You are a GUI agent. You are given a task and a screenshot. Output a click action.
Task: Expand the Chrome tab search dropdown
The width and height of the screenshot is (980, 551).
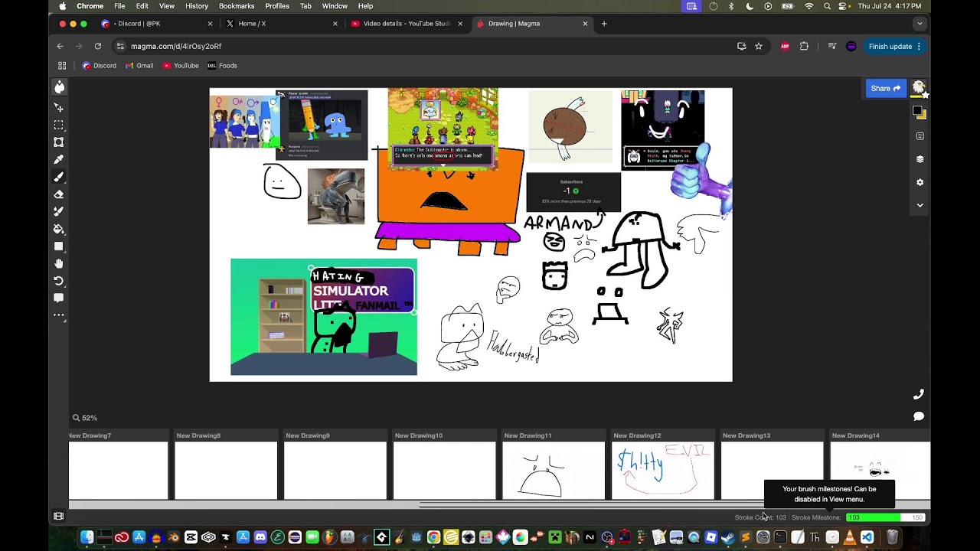(920, 24)
